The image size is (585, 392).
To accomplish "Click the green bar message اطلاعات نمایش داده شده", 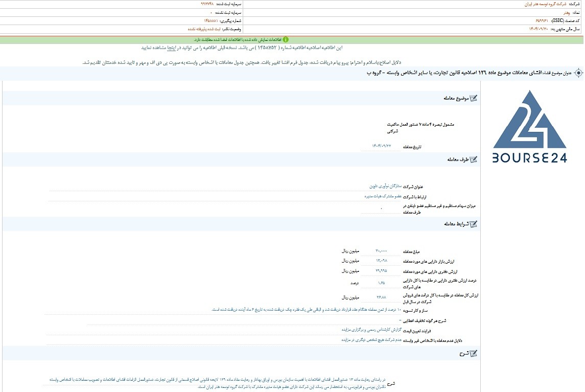I will 238,39.
